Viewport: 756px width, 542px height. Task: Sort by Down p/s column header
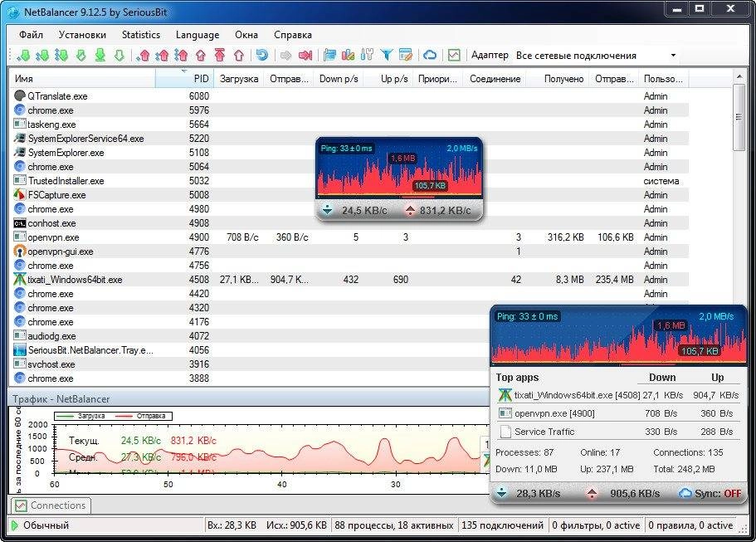[339, 79]
